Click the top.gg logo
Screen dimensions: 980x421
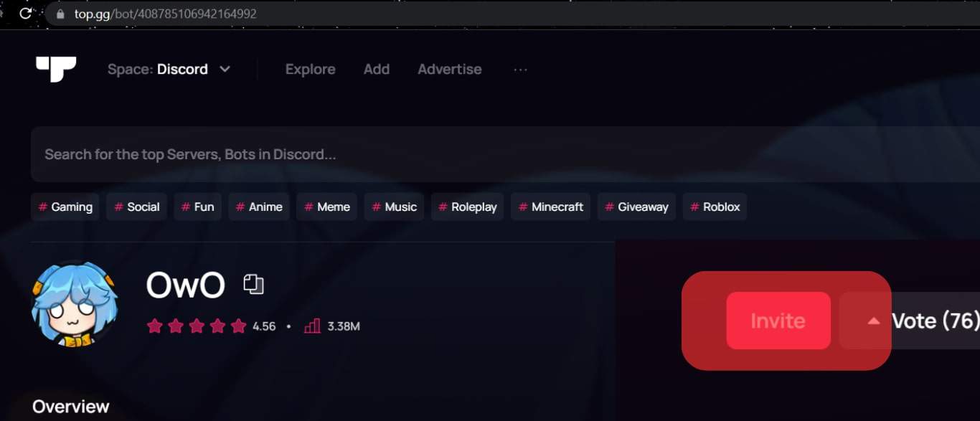pyautogui.click(x=56, y=68)
